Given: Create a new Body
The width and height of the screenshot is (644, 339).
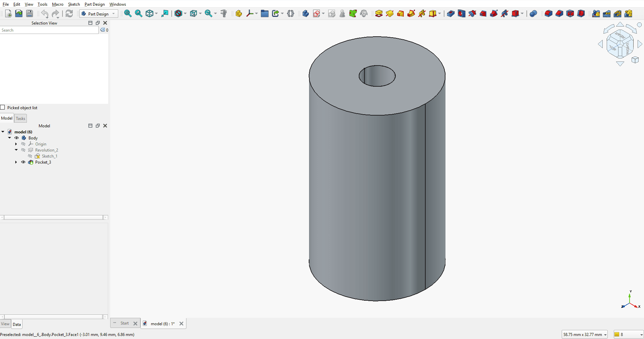Looking at the screenshot, I should 305,13.
